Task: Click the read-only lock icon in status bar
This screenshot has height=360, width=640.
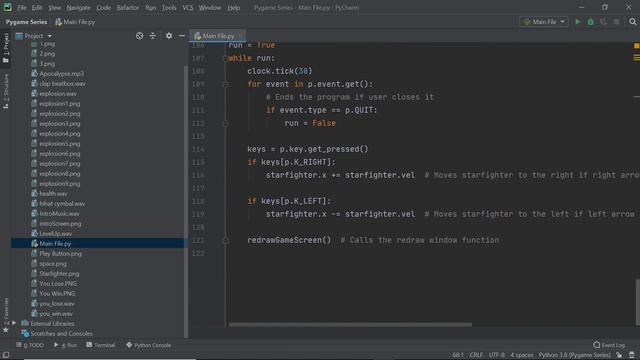Action: (x=619, y=355)
